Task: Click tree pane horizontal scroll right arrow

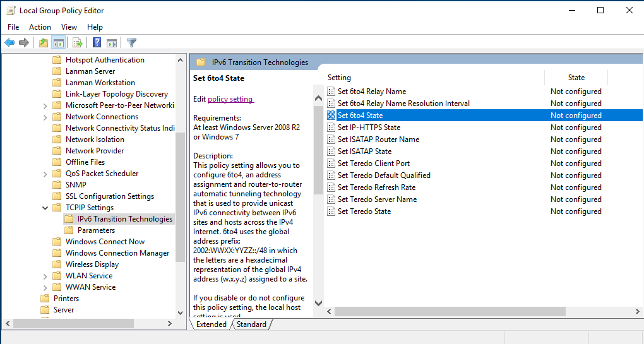Action: [x=170, y=324]
